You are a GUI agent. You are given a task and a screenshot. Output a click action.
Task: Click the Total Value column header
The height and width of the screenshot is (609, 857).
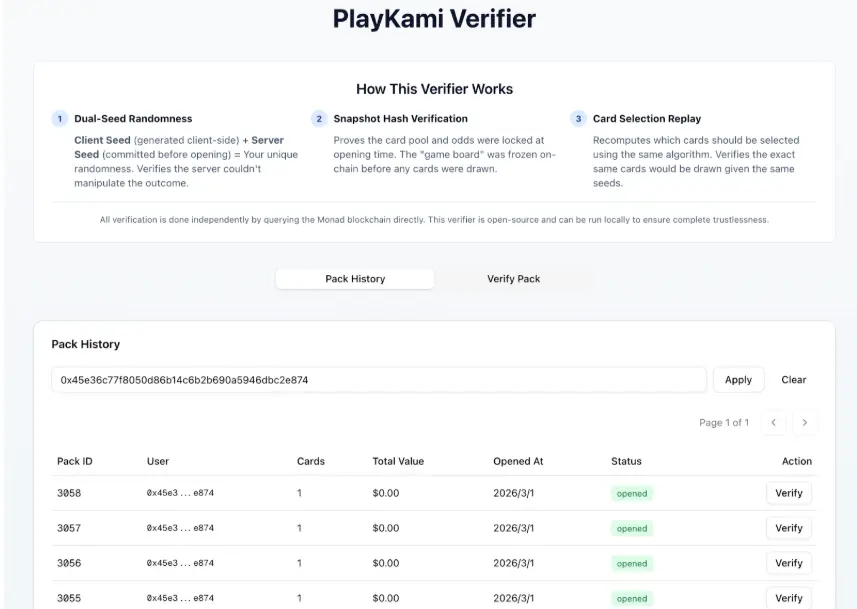coord(398,461)
